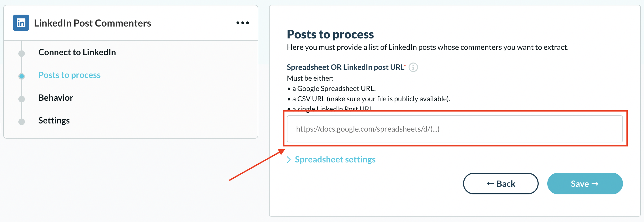Go to Connect to LinkedIn step

tap(77, 52)
